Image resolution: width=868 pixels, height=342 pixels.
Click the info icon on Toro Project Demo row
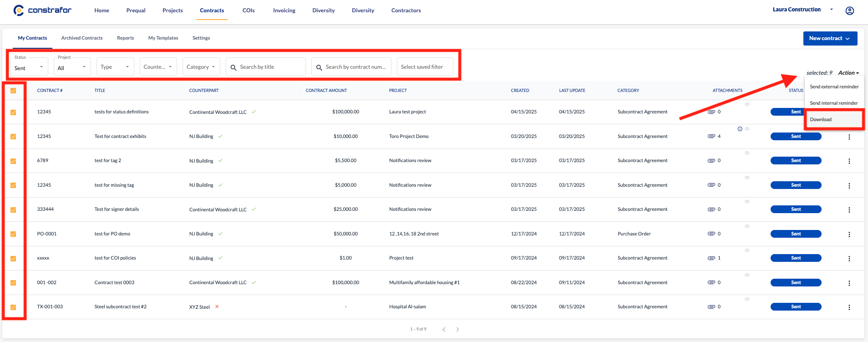[740, 129]
